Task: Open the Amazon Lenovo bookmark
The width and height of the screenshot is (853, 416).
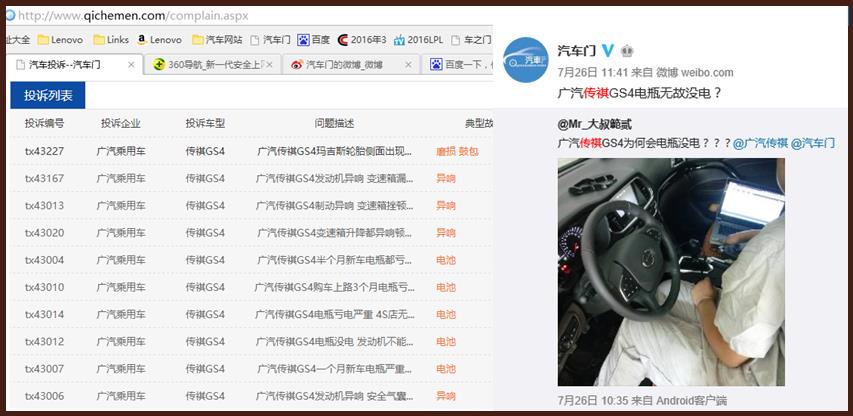Action: (159, 40)
